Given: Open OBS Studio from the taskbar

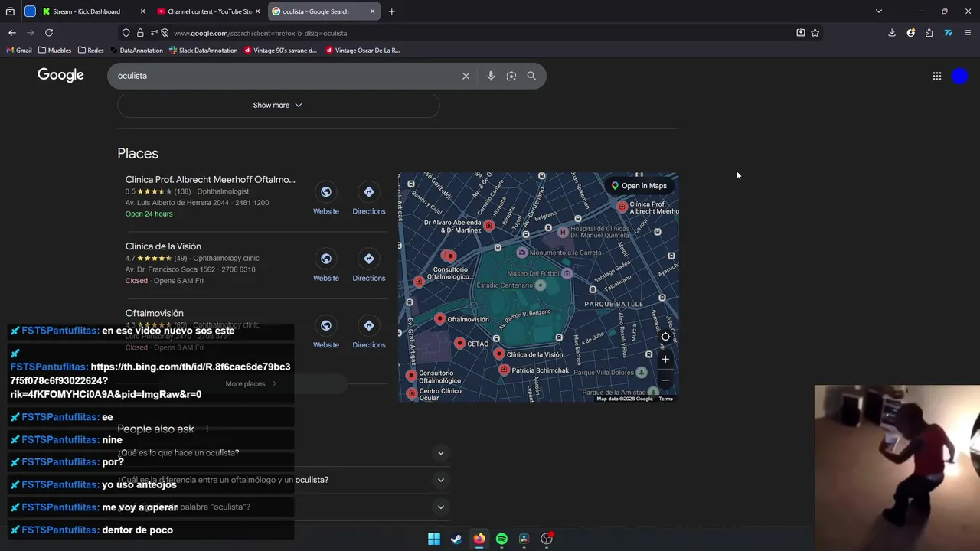Looking at the screenshot, I should [547, 539].
